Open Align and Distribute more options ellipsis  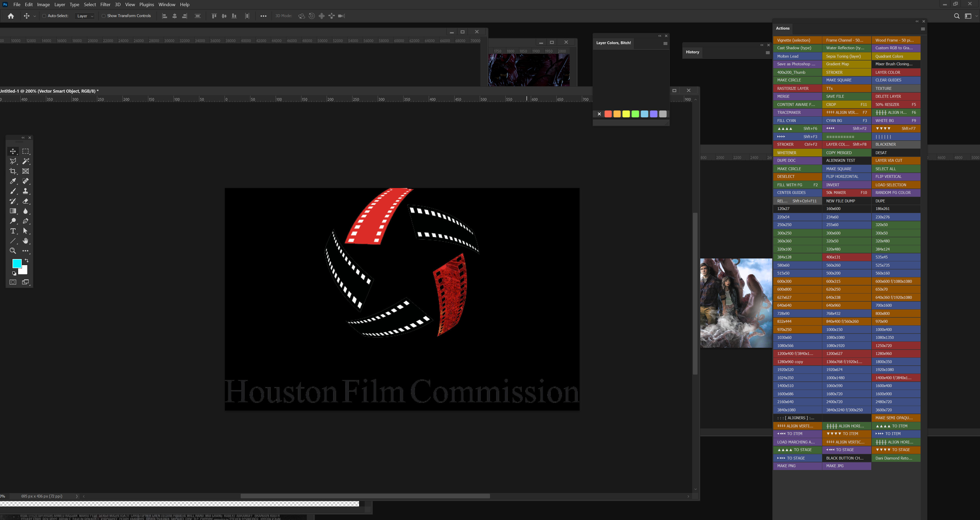tap(263, 16)
